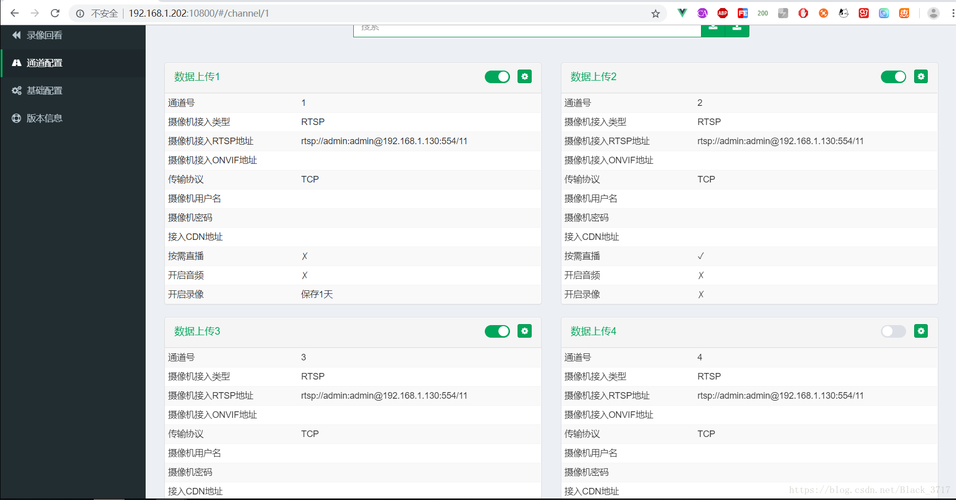
Task: Reload the current page
Action: coord(55,13)
